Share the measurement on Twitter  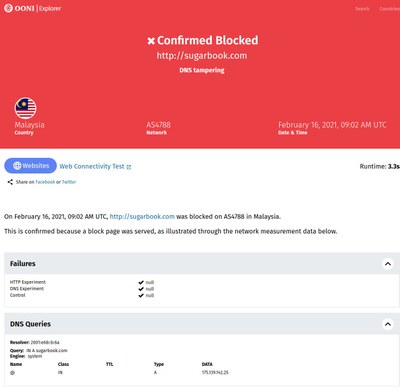(x=69, y=182)
